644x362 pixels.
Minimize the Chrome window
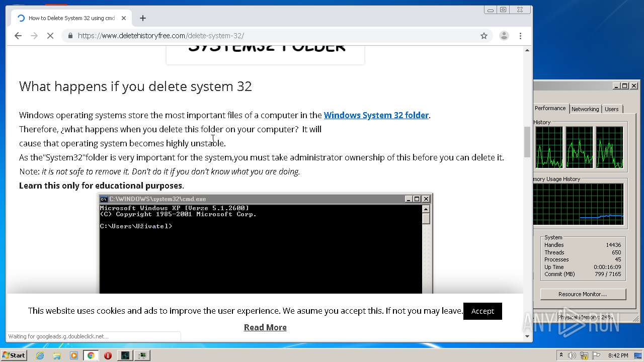491,10
